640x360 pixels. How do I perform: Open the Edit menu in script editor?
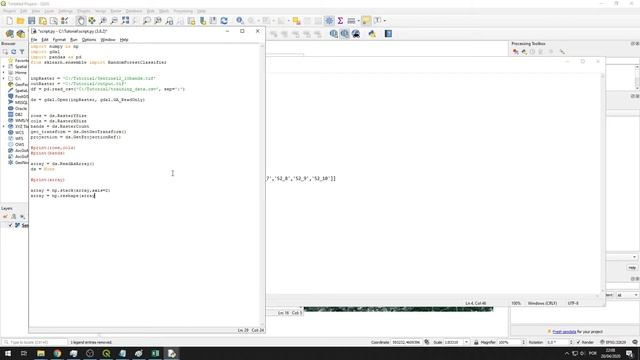(x=44, y=40)
